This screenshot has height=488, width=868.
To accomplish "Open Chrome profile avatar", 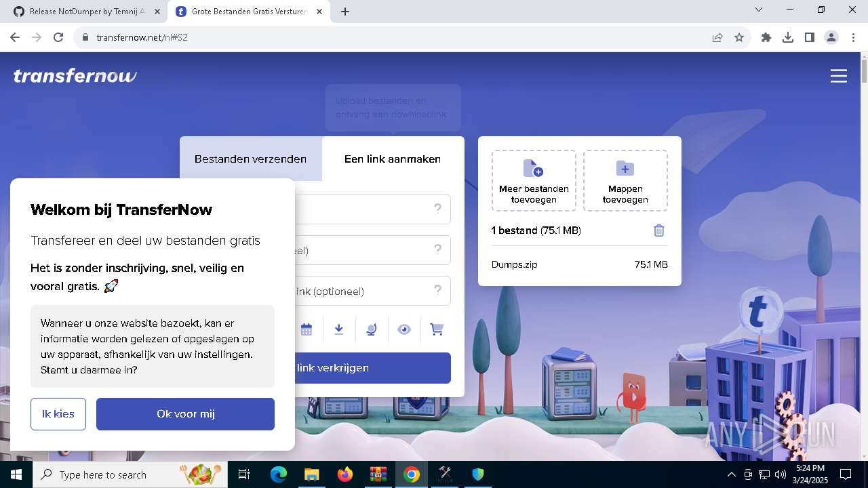I will 831,37.
